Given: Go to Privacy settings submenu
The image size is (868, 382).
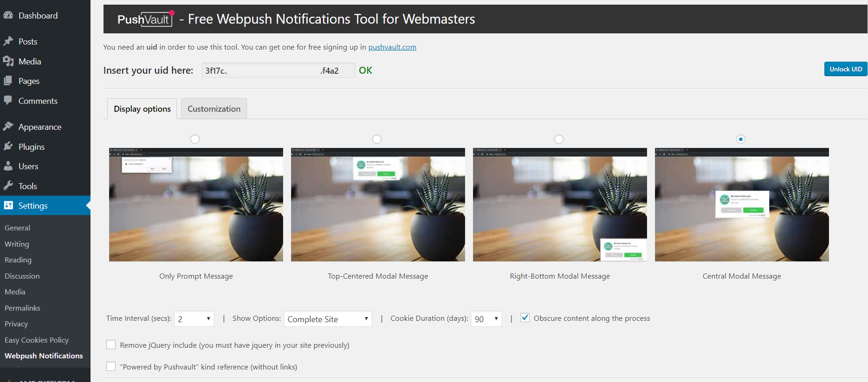Looking at the screenshot, I should [x=16, y=324].
